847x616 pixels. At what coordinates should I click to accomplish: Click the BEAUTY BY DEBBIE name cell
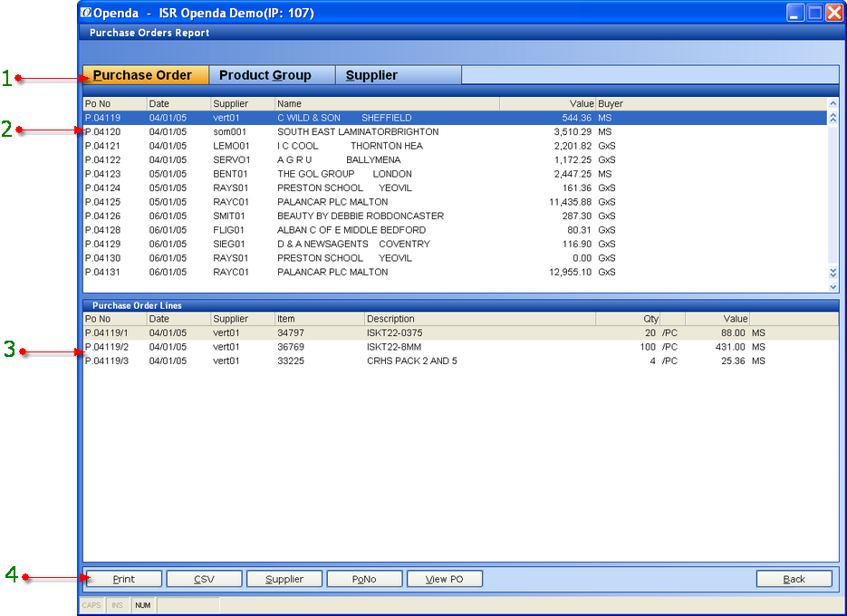(361, 217)
